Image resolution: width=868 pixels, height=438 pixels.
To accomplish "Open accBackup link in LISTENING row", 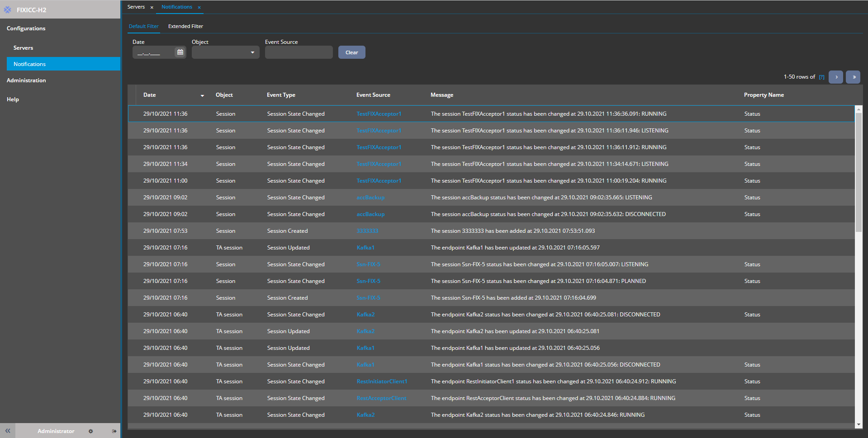I will tap(370, 198).
